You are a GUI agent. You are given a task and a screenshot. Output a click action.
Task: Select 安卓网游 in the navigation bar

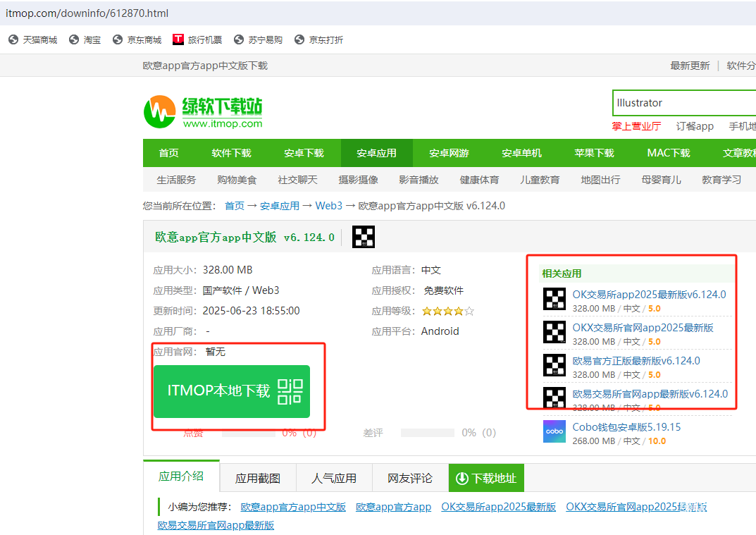449,153
